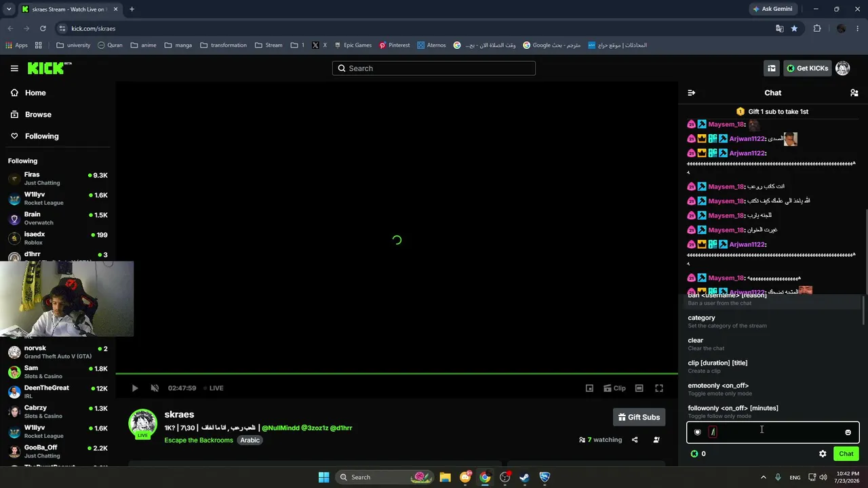Open isaedx Roblox channel in the sidebar
Screen dimensions: 868x488
click(x=58, y=239)
